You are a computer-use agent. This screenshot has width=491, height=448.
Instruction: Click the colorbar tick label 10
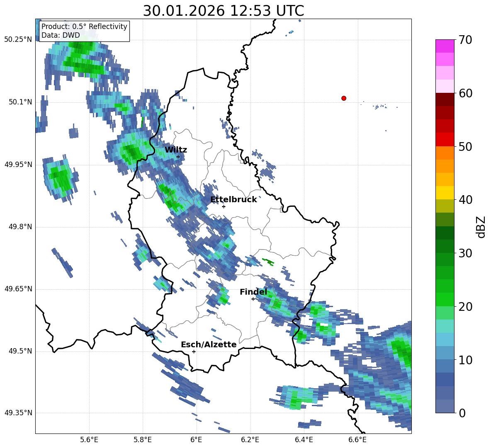pyautogui.click(x=465, y=360)
